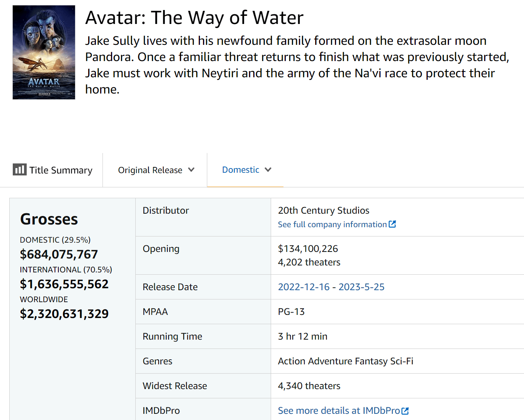Viewport: 524px width, 420px height.
Task: Switch to the Title Summary tab
Action: click(61, 170)
